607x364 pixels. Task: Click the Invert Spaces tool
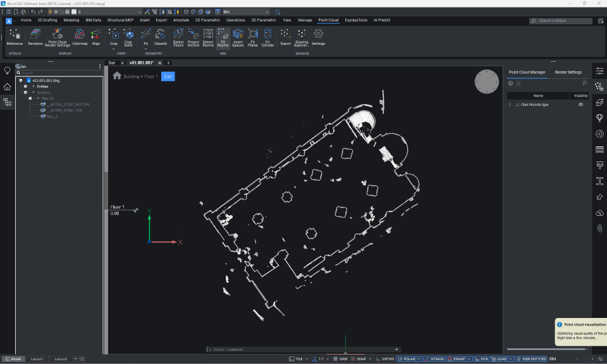(238, 38)
